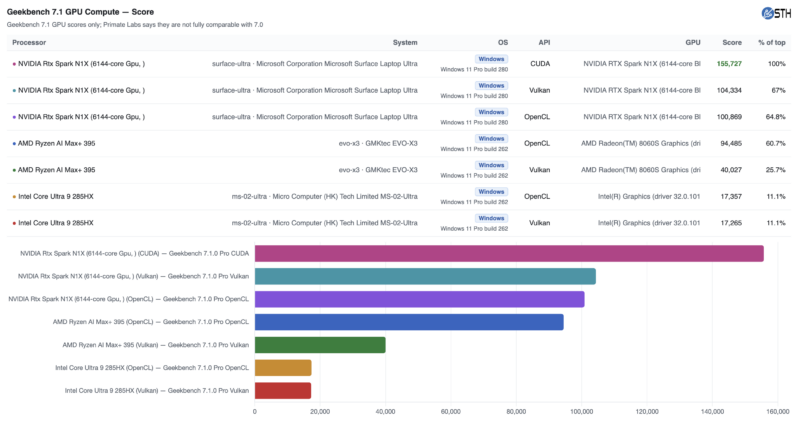800x423 pixels.
Task: Click the purple NVIDIA OpenCL bar in the chart
Action: [420, 299]
